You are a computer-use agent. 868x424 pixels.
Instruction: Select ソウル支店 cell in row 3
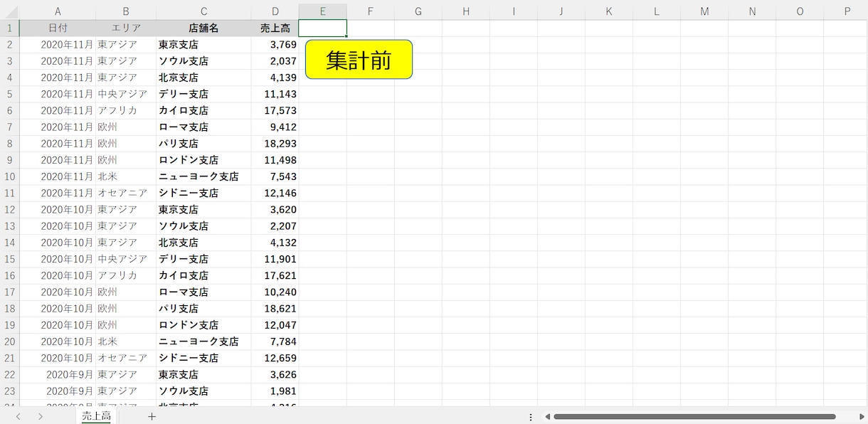click(203, 61)
